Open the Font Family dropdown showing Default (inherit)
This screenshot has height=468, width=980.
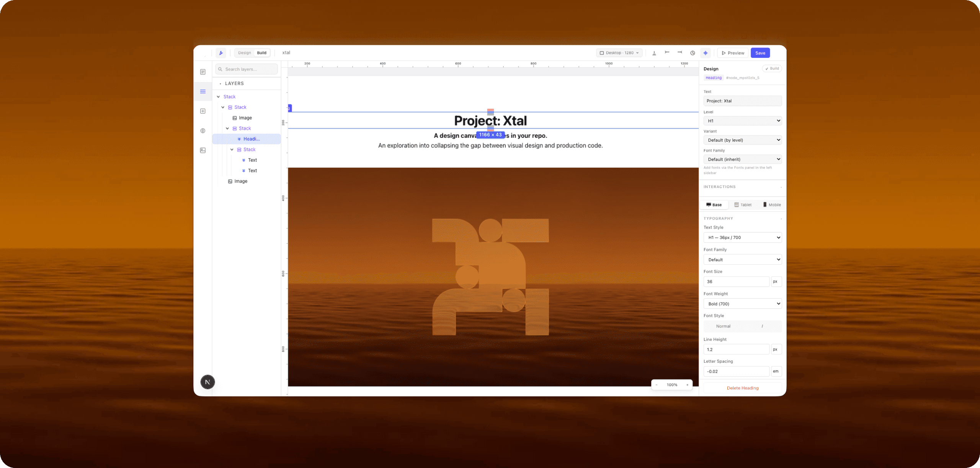(743, 159)
